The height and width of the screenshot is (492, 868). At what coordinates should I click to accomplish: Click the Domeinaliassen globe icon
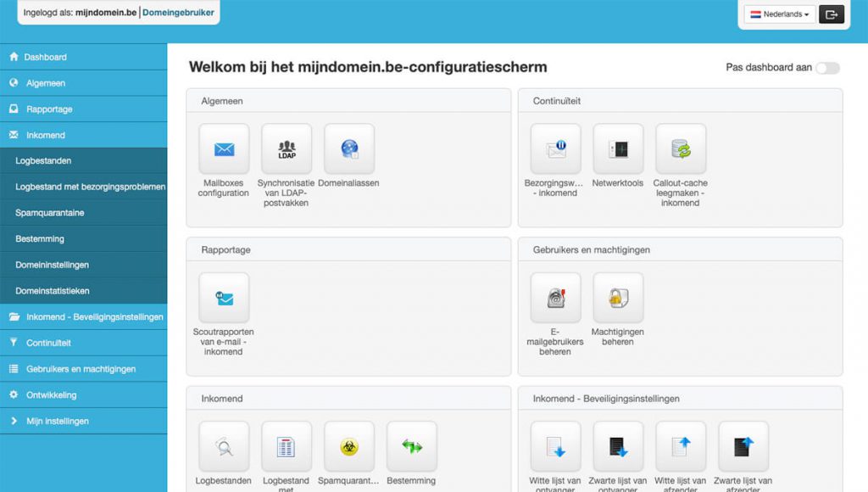[x=349, y=149]
